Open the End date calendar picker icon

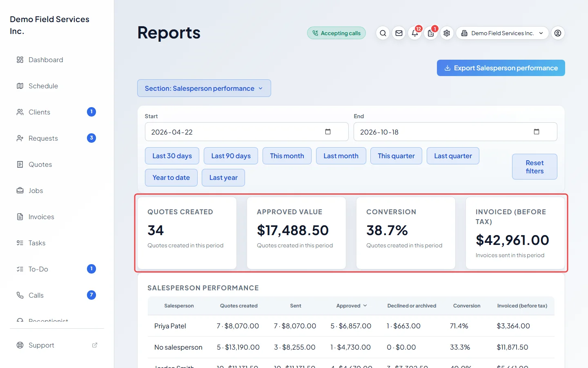click(537, 132)
